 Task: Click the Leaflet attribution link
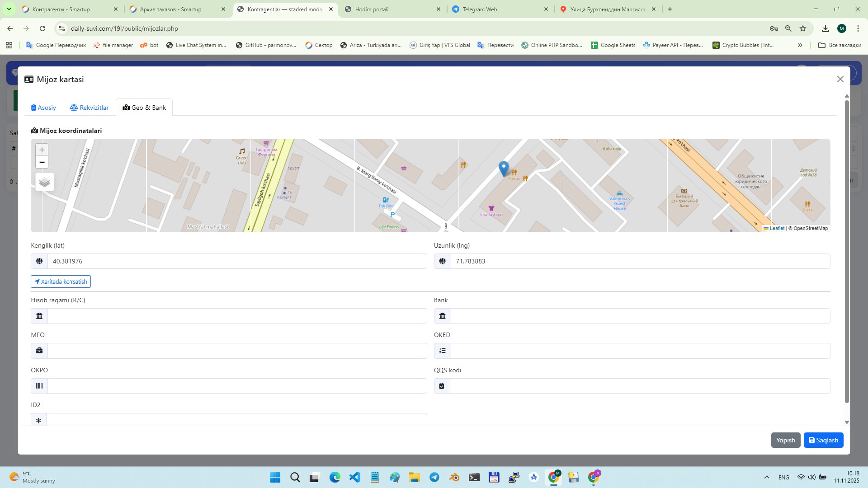click(777, 228)
